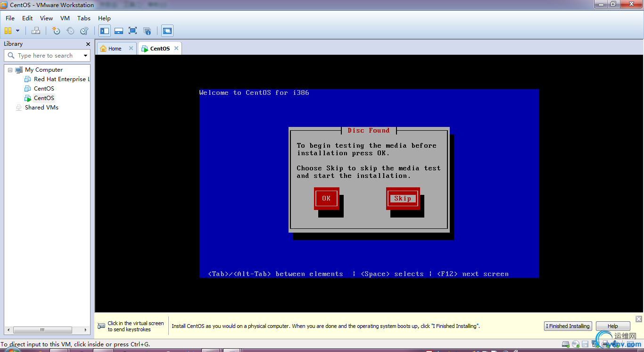Viewport: 644px width, 352px height.
Task: Open the snapshot manager wrench icon
Action: click(x=84, y=31)
